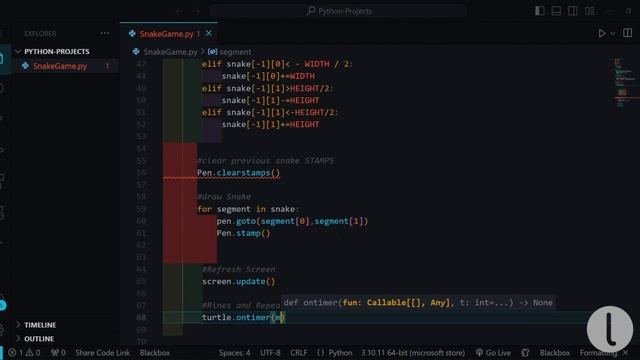The height and width of the screenshot is (360, 640).
Task: Click the segment variable icon in breadcrumb
Action: click(x=212, y=52)
